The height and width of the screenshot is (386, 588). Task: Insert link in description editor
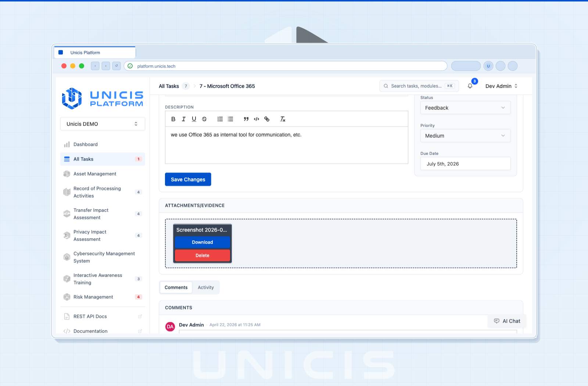point(267,119)
